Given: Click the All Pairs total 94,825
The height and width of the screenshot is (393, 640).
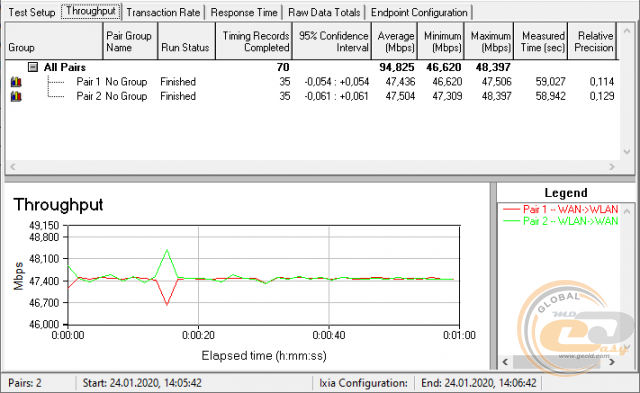Looking at the screenshot, I should [397, 67].
